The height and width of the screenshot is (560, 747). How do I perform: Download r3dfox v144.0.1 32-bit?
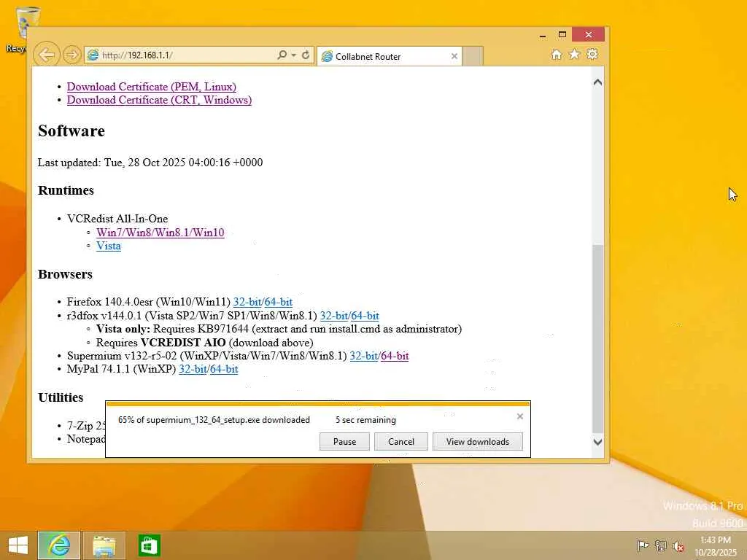coord(333,316)
